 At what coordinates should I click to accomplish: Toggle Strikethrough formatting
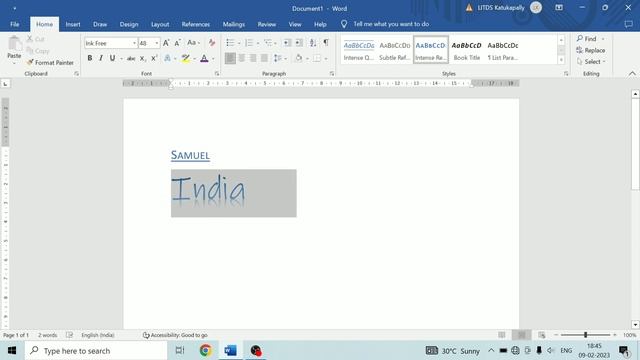(131, 59)
